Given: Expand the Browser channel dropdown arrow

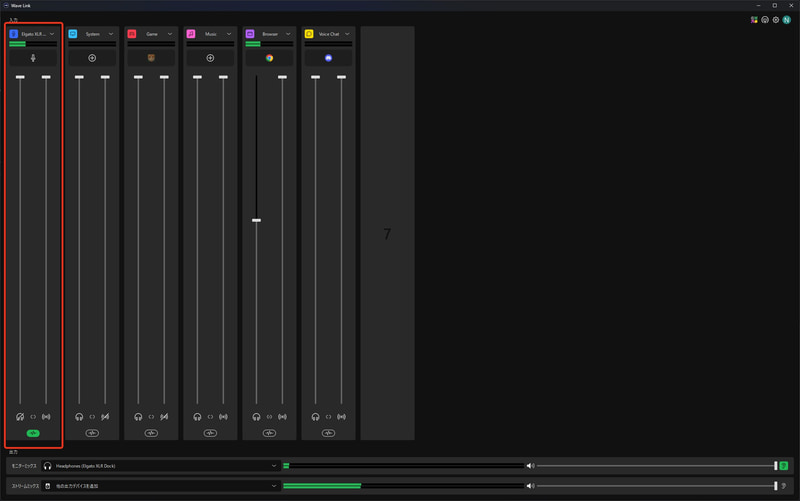Looking at the screenshot, I should coord(288,34).
